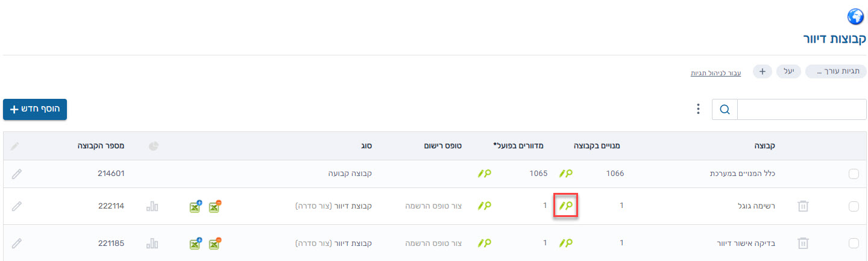Image resolution: width=868 pixels, height=261 pixels.
Task: Click Excel import (plus) icon for group 222114
Action: tap(195, 206)
